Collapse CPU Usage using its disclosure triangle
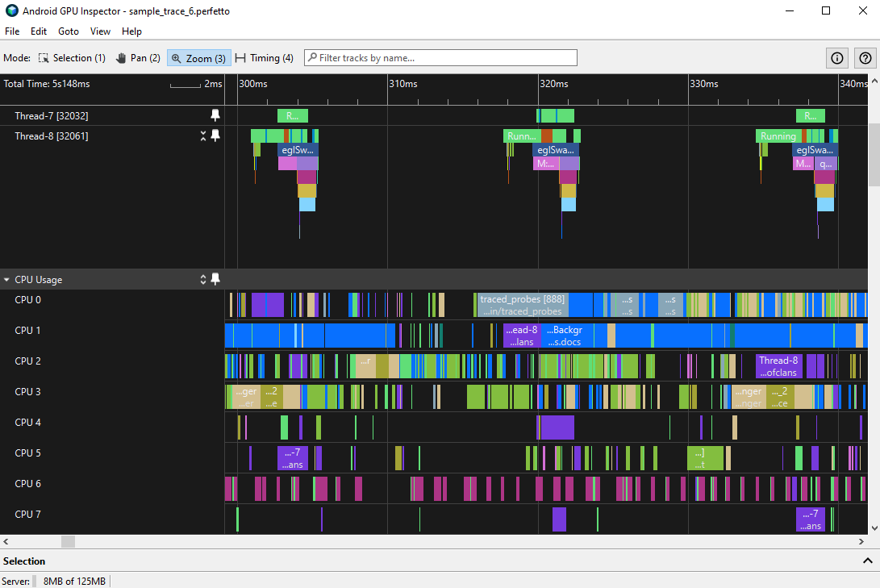The image size is (880, 588). (6, 279)
